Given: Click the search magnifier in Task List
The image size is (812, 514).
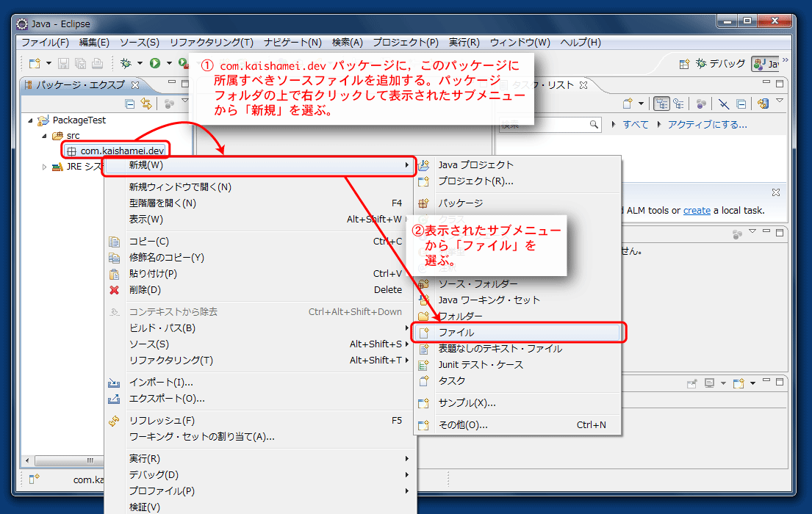Looking at the screenshot, I should click(x=594, y=124).
